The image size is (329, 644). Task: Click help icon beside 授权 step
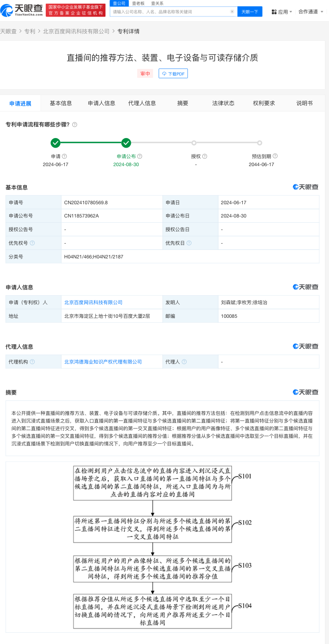pos(205,156)
